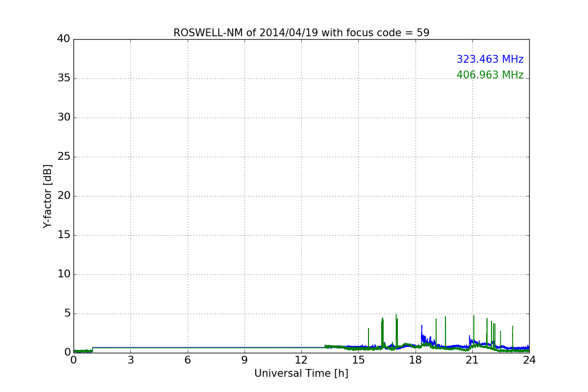The width and height of the screenshot is (588, 392).
Task: Click the x-axis tick label 18
Action: pyautogui.click(x=416, y=360)
